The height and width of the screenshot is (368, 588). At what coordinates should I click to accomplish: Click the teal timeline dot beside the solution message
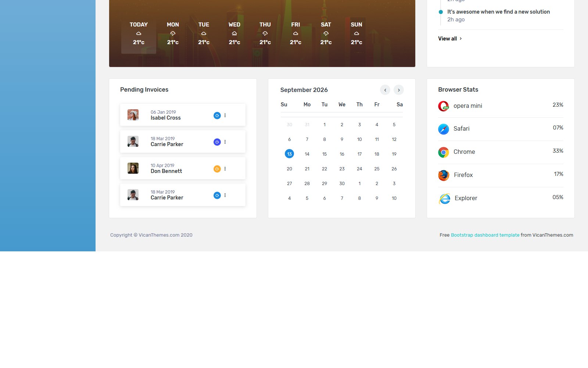[x=441, y=12]
